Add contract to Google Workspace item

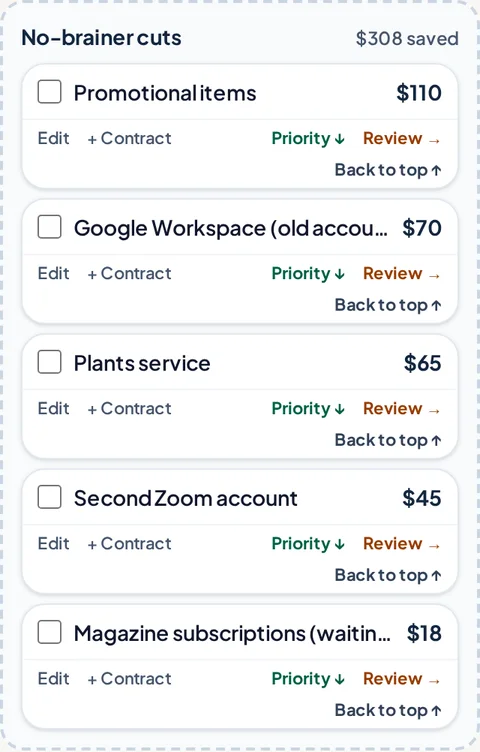(129, 273)
